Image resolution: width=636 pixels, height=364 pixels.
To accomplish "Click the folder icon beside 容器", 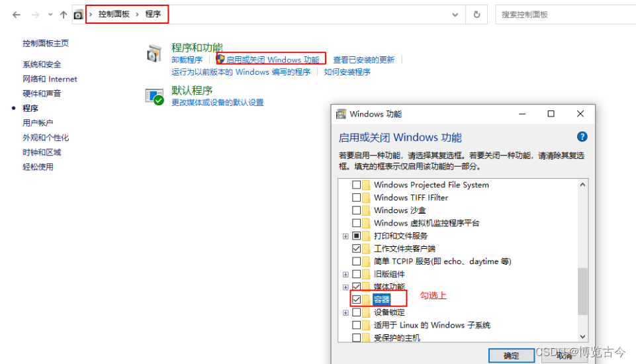I will [x=366, y=300].
